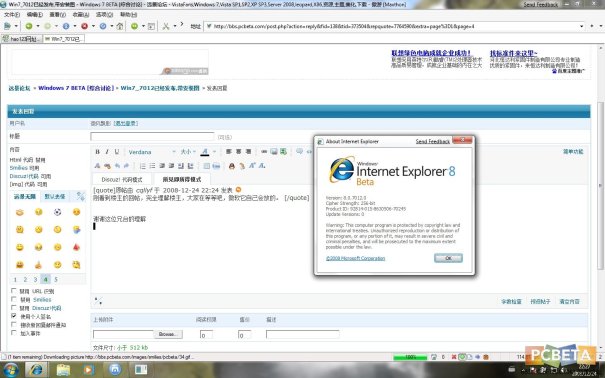The width and height of the screenshot is (605, 378).
Task: Open the font color picker
Action: pos(205,152)
